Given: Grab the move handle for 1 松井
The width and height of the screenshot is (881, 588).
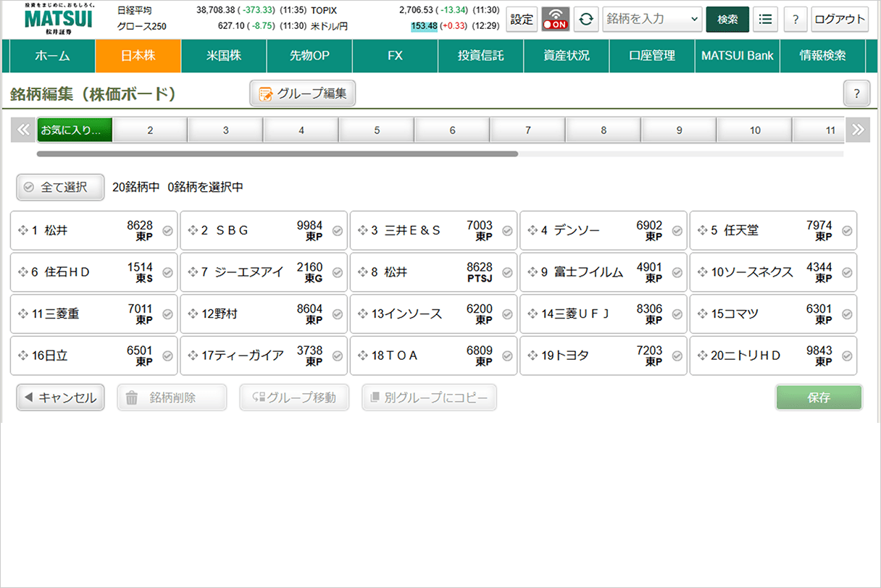Looking at the screenshot, I should [x=23, y=231].
